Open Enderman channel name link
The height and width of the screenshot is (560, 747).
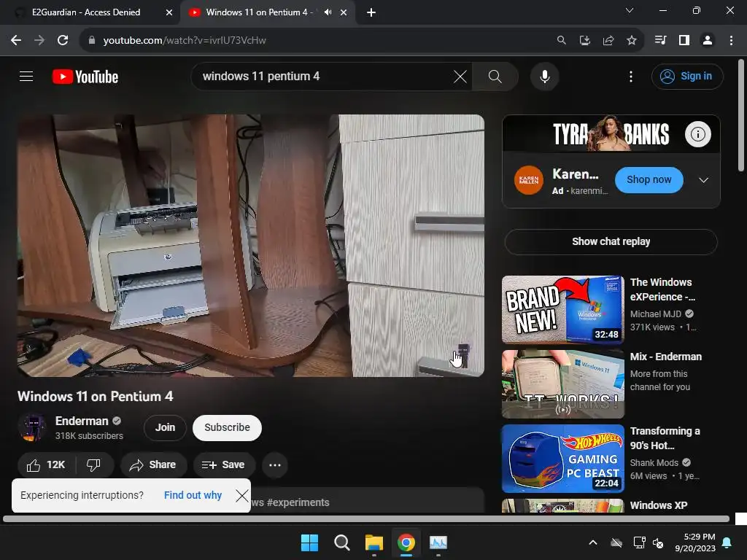pyautogui.click(x=82, y=421)
